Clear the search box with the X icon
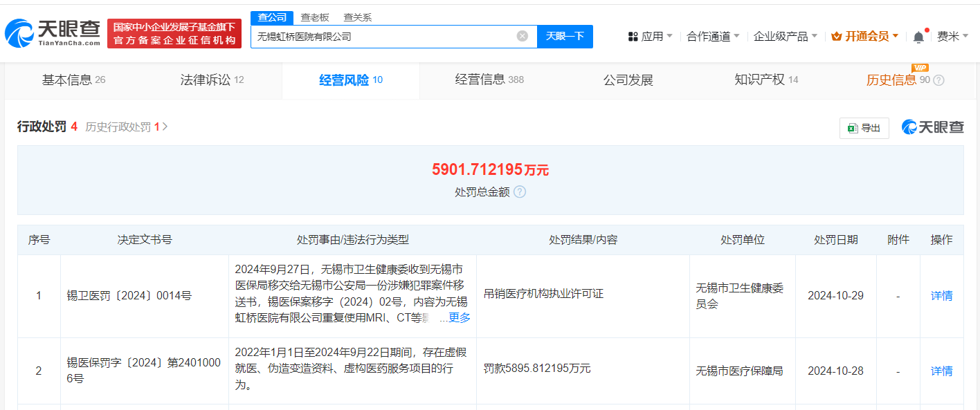The image size is (980, 410). (523, 36)
